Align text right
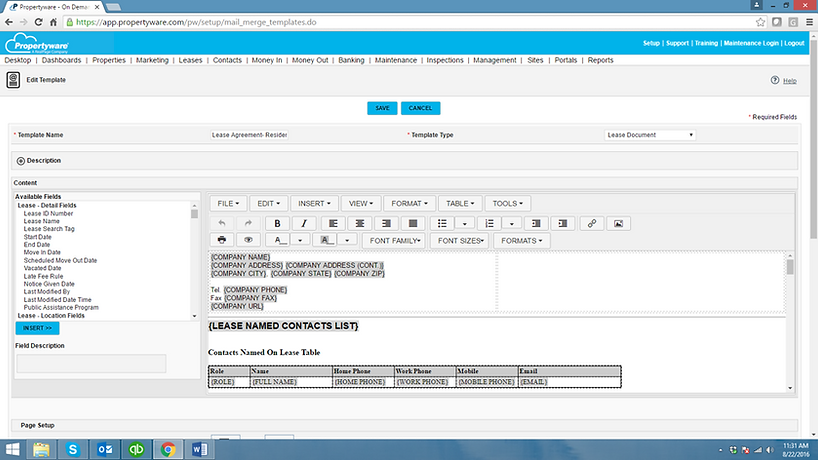Viewport: 818px width, 460px height. click(x=386, y=223)
